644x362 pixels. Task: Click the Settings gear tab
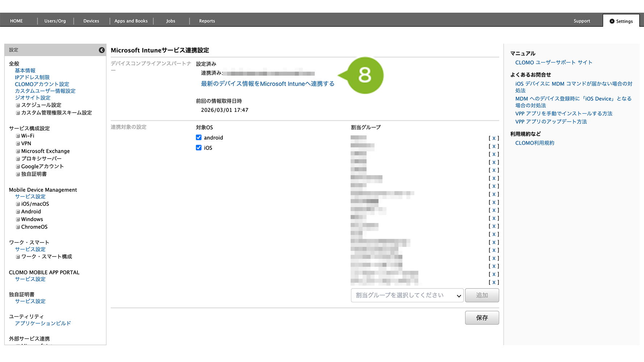click(x=621, y=21)
